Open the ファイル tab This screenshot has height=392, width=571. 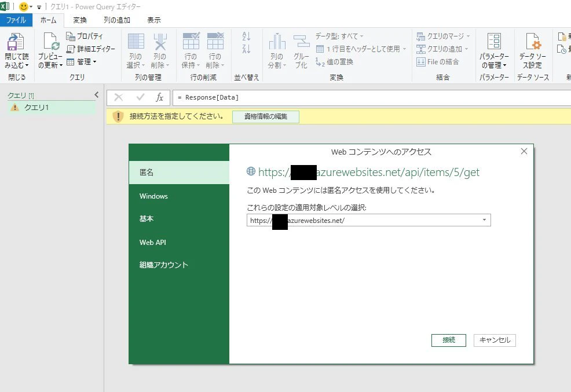pos(16,20)
